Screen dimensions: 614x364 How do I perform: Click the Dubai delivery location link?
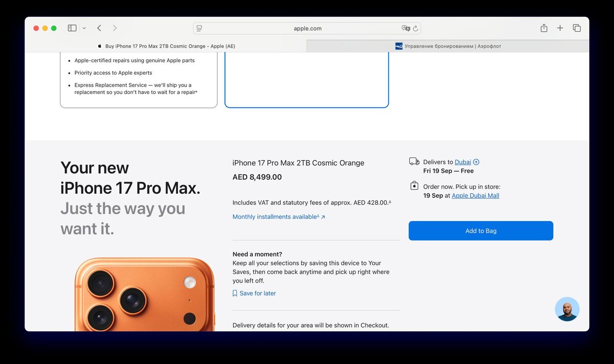click(463, 162)
